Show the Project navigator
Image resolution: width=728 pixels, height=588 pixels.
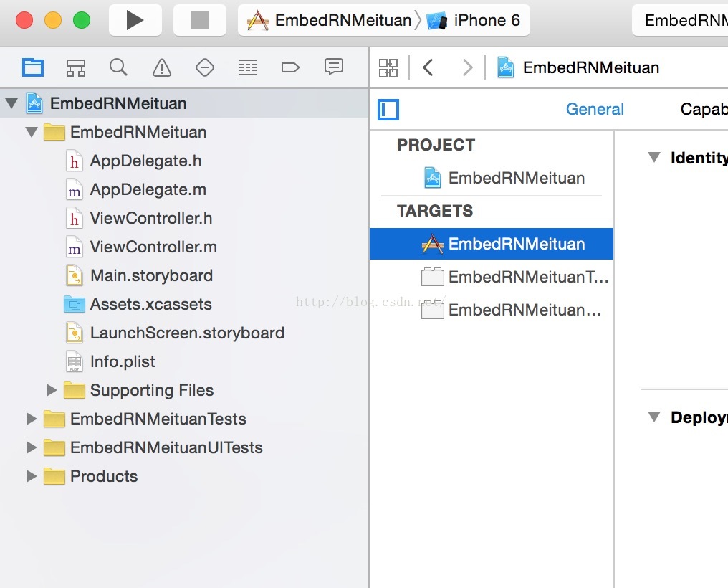tap(33, 68)
